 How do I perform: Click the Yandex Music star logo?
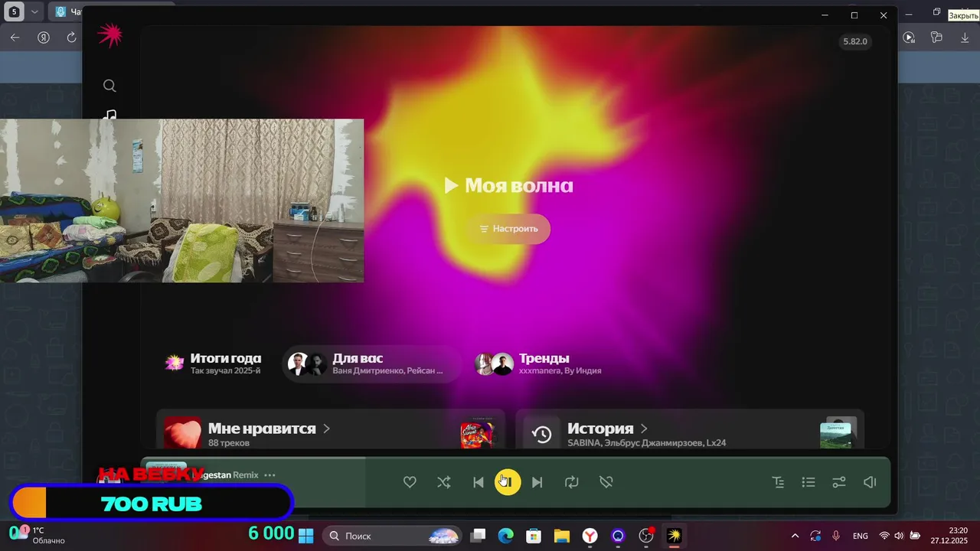109,35
